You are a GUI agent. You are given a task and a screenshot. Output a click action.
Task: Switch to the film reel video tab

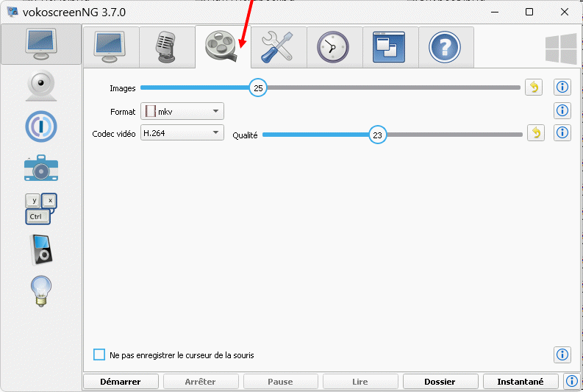223,47
